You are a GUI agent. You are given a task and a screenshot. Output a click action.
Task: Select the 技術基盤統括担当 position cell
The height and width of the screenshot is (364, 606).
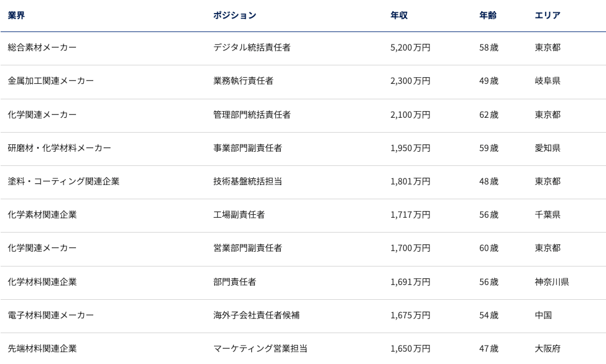(x=247, y=181)
